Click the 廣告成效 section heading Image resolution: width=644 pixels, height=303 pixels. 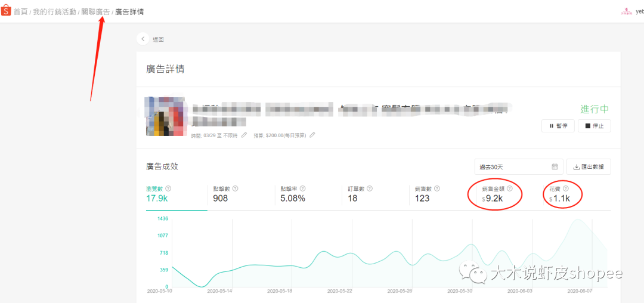(x=162, y=166)
